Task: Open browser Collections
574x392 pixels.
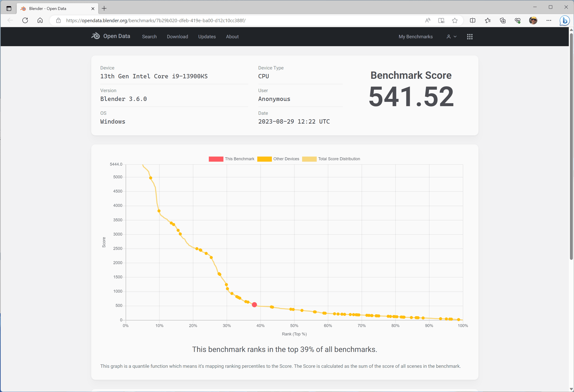Action: 503,21
